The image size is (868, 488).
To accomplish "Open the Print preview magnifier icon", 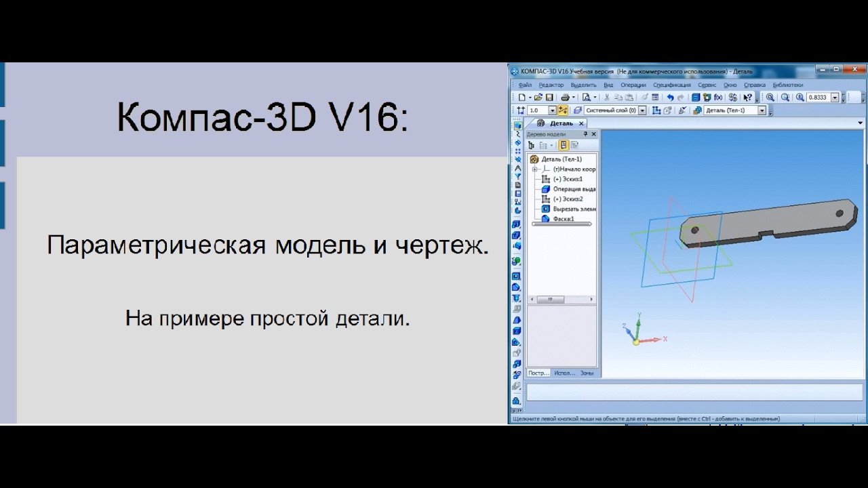I will (586, 97).
